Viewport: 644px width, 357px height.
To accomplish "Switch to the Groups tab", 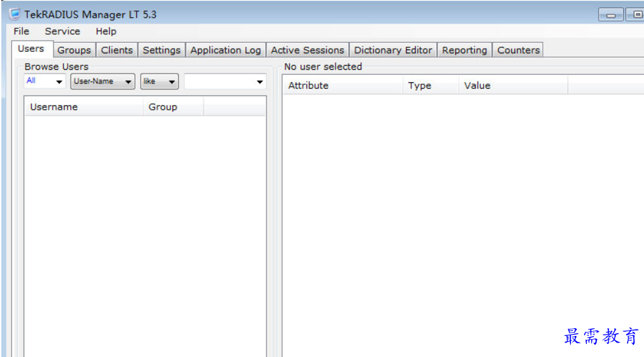I will 74,50.
